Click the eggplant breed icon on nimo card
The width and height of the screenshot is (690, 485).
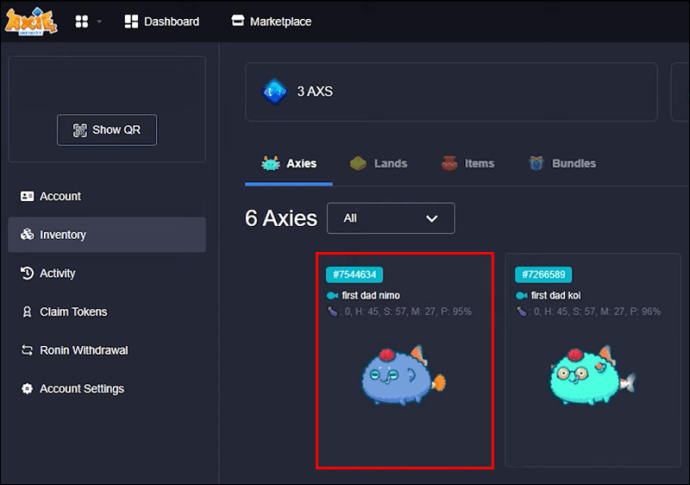click(x=332, y=312)
